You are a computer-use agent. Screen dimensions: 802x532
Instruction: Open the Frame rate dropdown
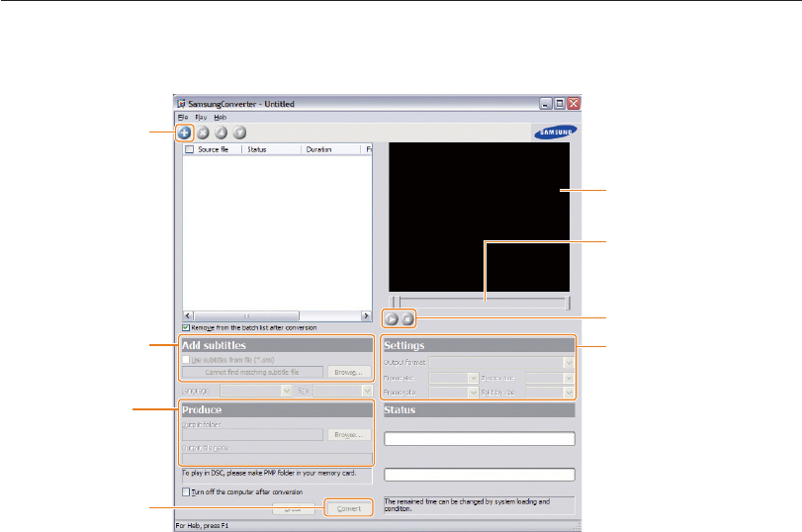pos(473,393)
